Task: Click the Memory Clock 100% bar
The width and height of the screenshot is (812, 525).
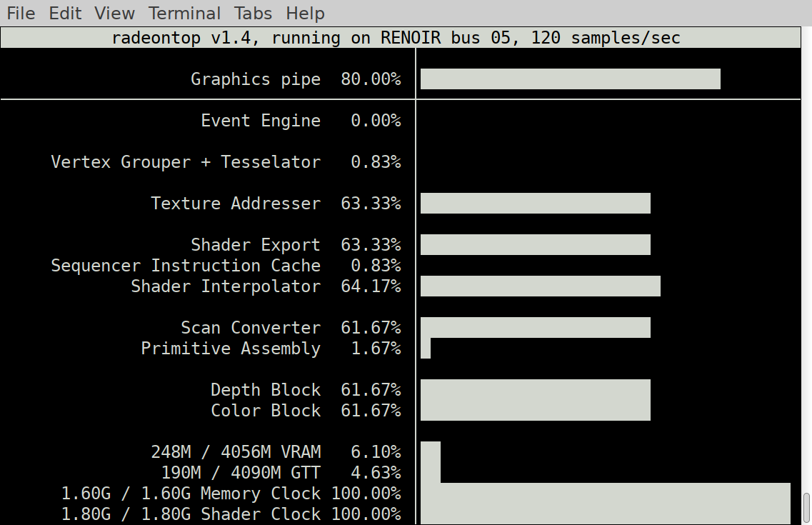Action: pos(605,494)
